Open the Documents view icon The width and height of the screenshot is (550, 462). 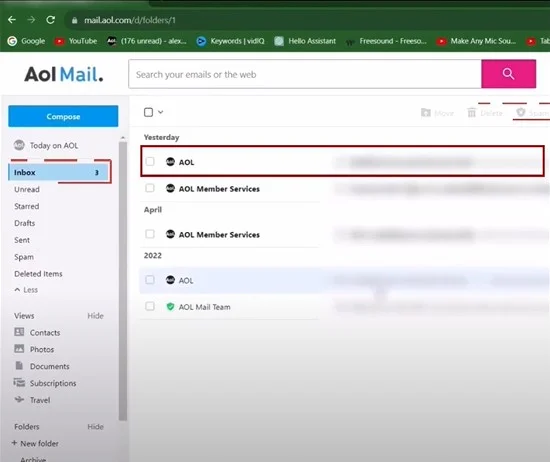pyautogui.click(x=19, y=366)
